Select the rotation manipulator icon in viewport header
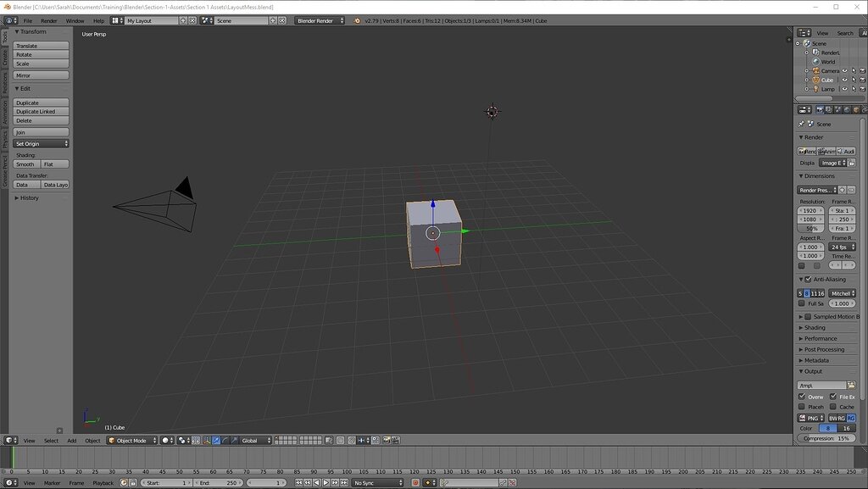The width and height of the screenshot is (868, 489). click(223, 440)
